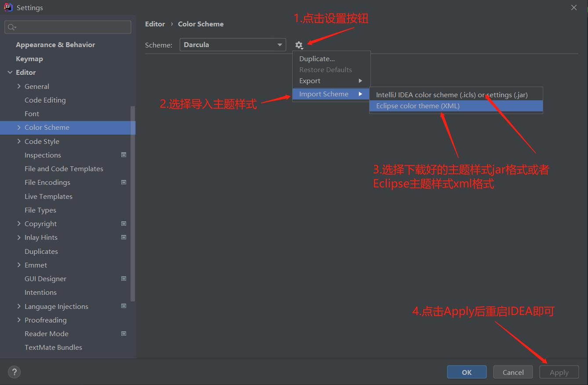The width and height of the screenshot is (588, 385).
Task: Expand the General tree node
Action: (19, 86)
